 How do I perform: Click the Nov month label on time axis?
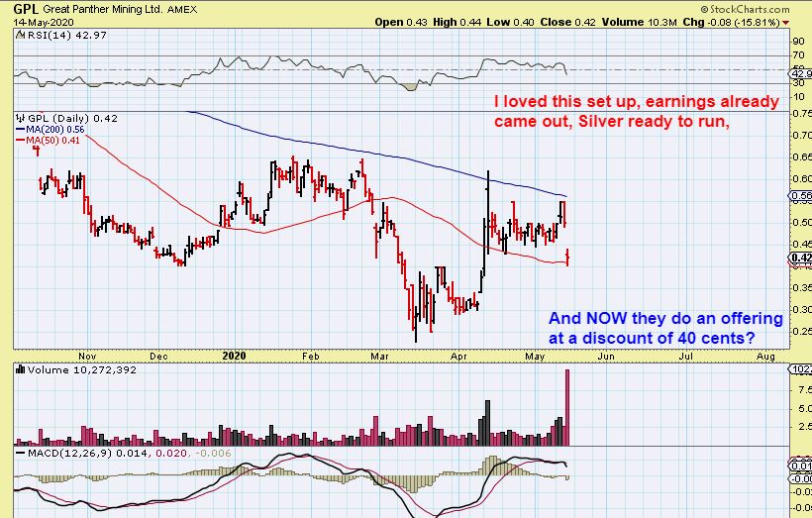click(x=87, y=357)
